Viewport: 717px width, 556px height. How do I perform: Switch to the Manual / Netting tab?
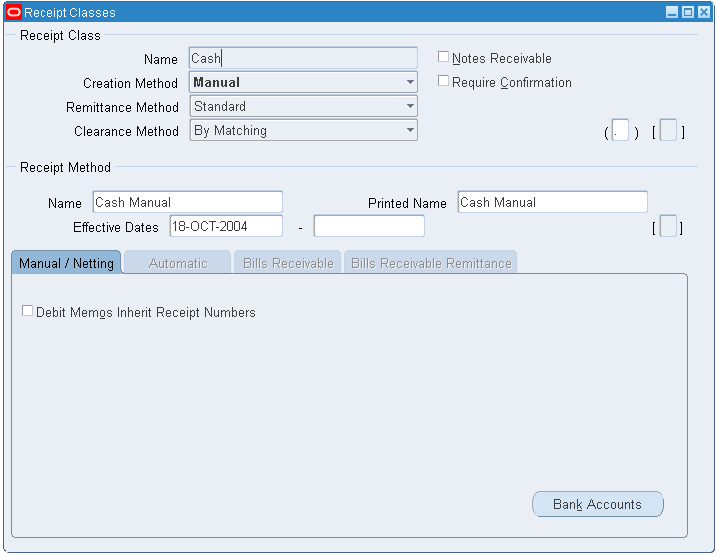[66, 263]
